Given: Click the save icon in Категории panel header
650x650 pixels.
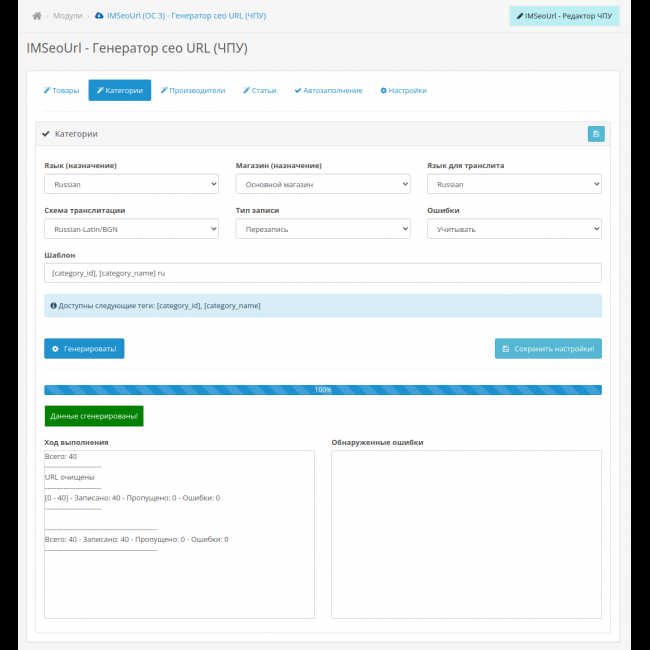Looking at the screenshot, I should (x=595, y=133).
